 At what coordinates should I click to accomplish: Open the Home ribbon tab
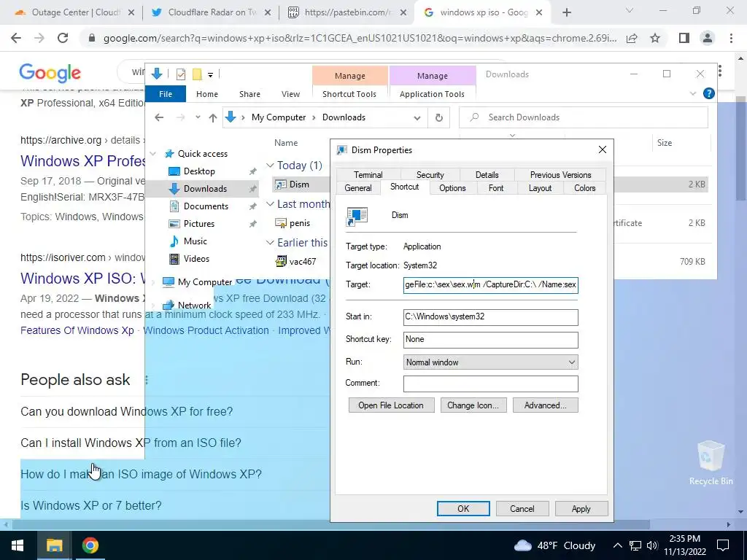point(206,94)
